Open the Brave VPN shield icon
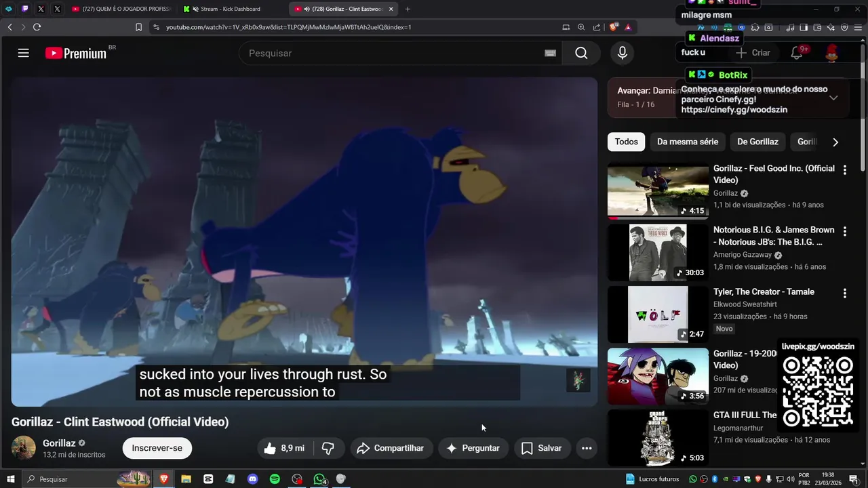Image resolution: width=868 pixels, height=488 pixels. [844, 27]
